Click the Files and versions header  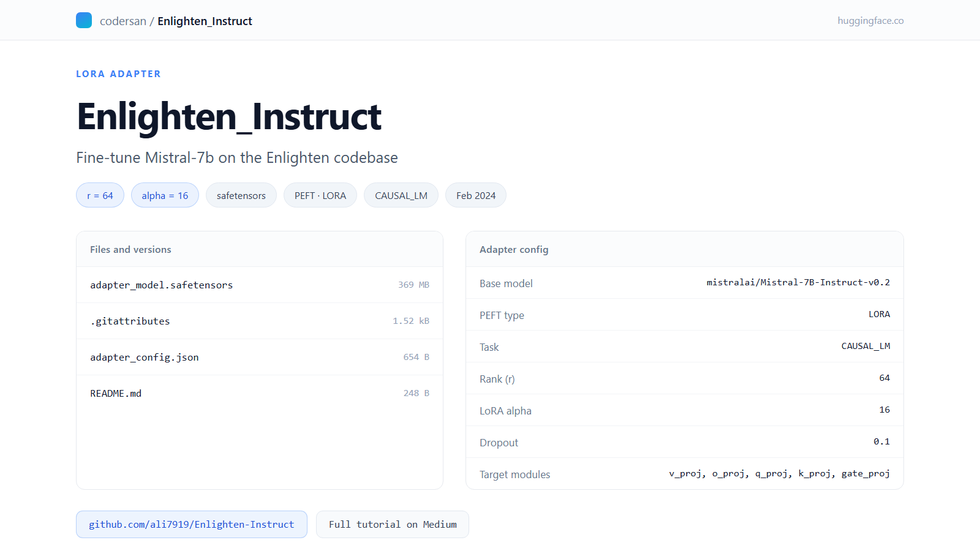tap(130, 249)
